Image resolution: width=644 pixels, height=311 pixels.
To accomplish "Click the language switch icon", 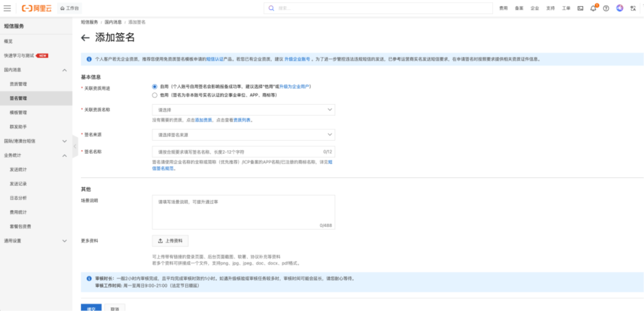I will point(633,8).
